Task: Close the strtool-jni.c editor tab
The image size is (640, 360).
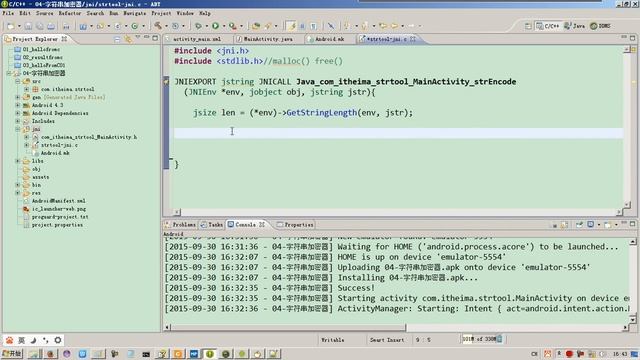Action: pyautogui.click(x=413, y=39)
